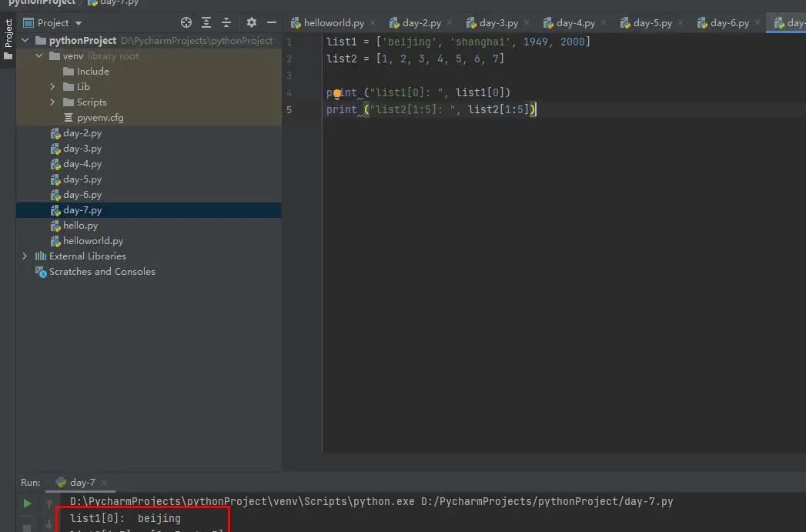Click the up arrow in Run panel
This screenshot has width=806, height=532.
click(x=49, y=504)
